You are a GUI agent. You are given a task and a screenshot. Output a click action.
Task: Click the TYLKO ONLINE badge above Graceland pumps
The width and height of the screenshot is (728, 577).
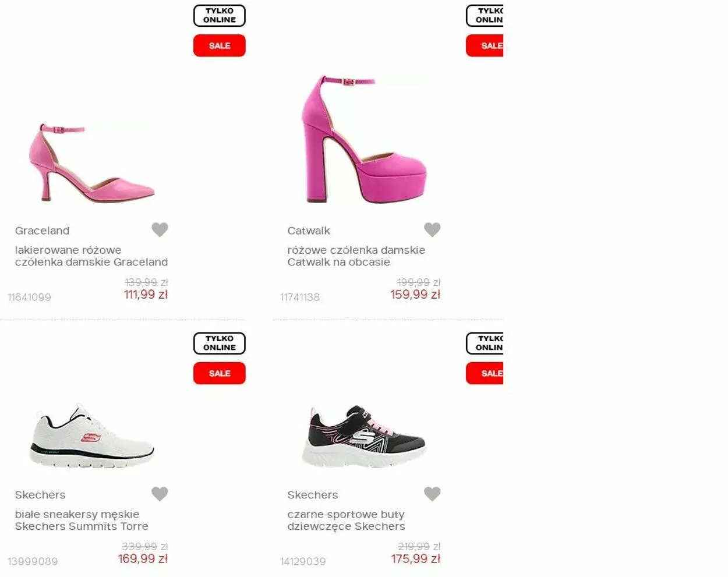(219, 16)
